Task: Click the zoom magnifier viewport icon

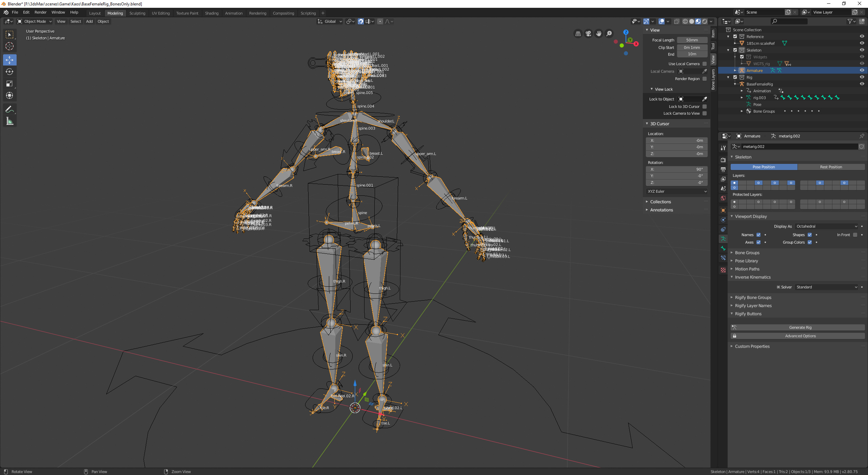Action: 609,33
